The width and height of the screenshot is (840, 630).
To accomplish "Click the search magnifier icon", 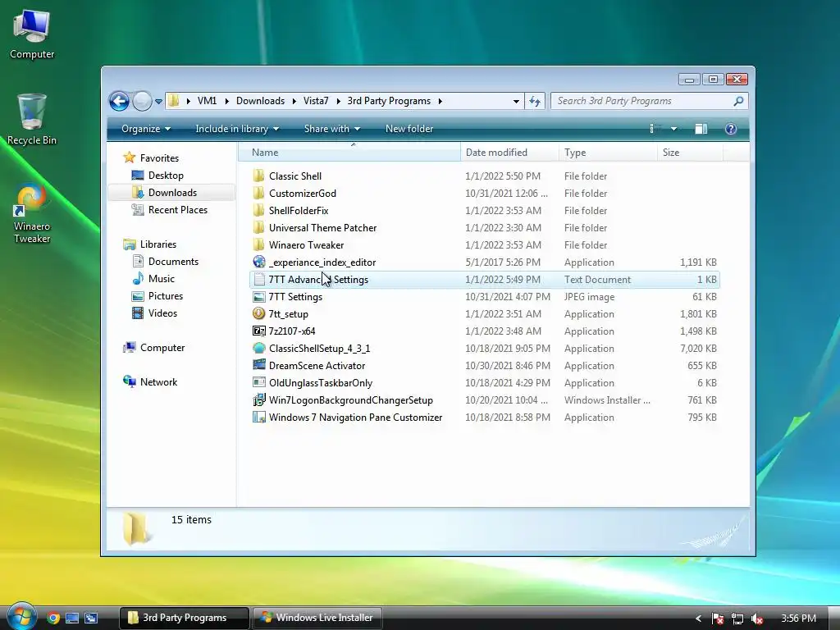I will [x=739, y=101].
